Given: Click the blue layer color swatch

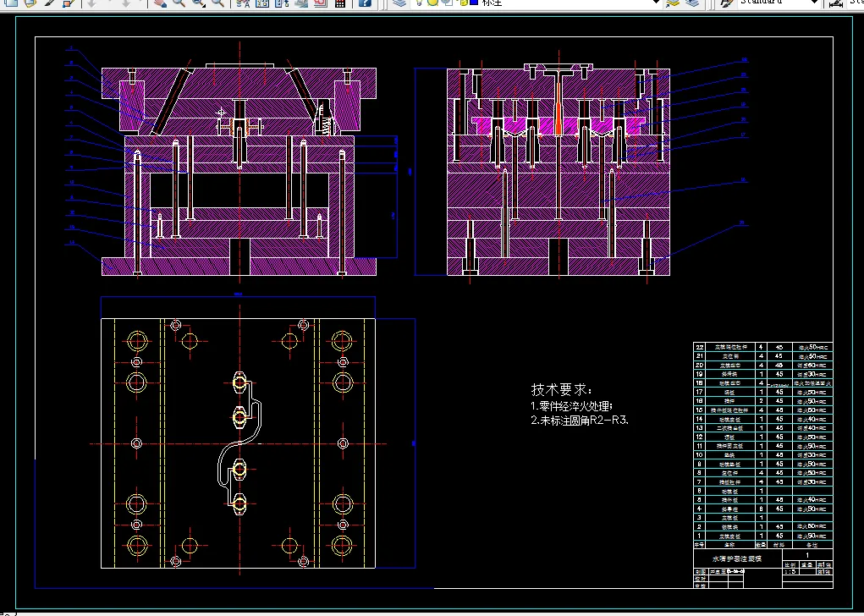Looking at the screenshot, I should pyautogui.click(x=473, y=3).
